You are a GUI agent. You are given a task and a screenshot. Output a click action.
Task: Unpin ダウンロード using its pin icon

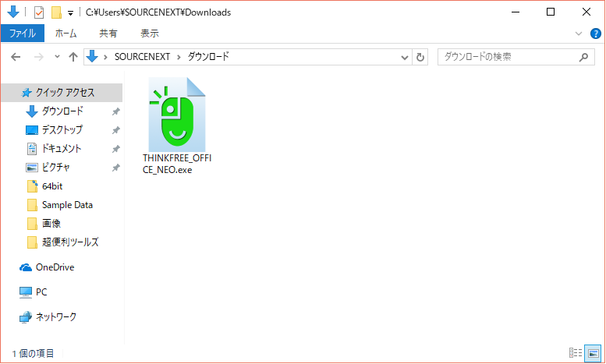tap(115, 111)
